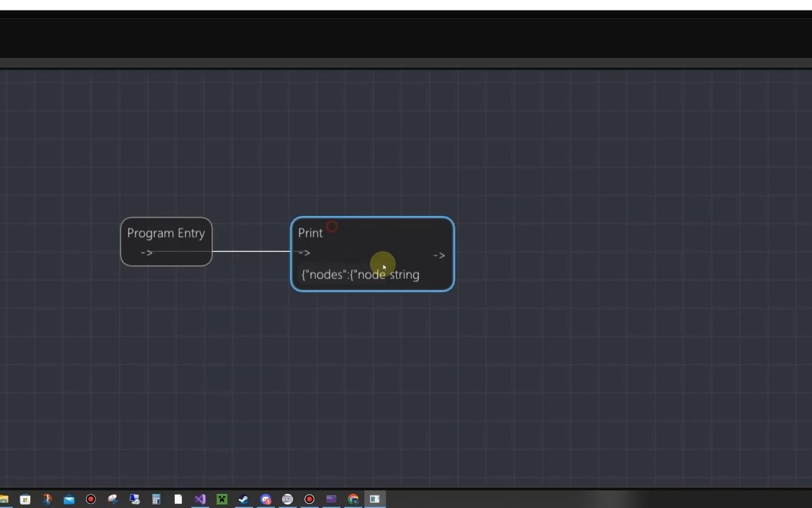Click the Print node's output execution arrow
The height and width of the screenshot is (508, 812).
pyautogui.click(x=438, y=255)
